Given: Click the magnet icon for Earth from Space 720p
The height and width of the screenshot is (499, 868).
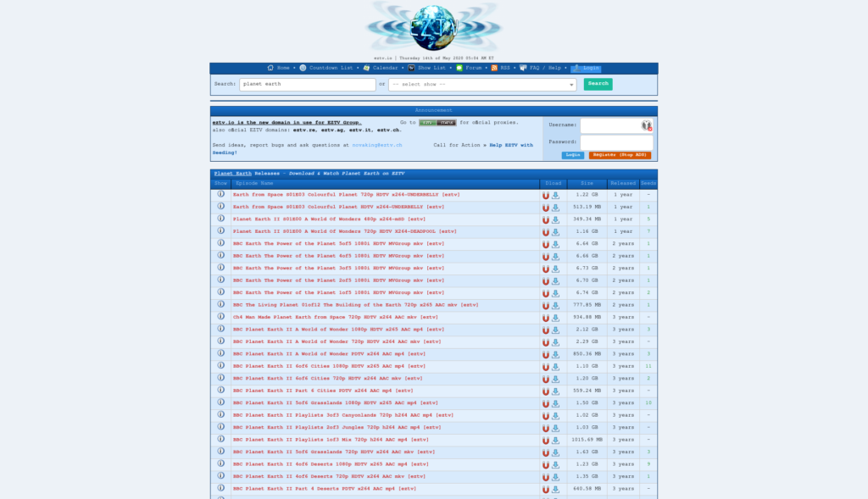Looking at the screenshot, I should [546, 195].
